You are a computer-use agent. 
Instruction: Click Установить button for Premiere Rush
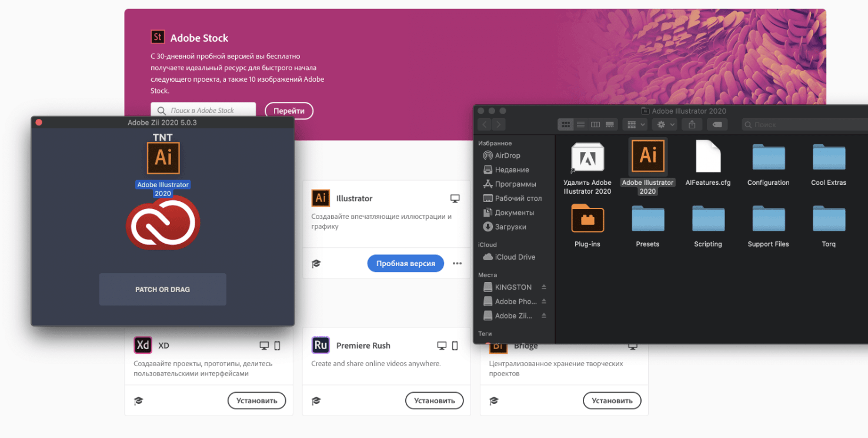coord(435,401)
